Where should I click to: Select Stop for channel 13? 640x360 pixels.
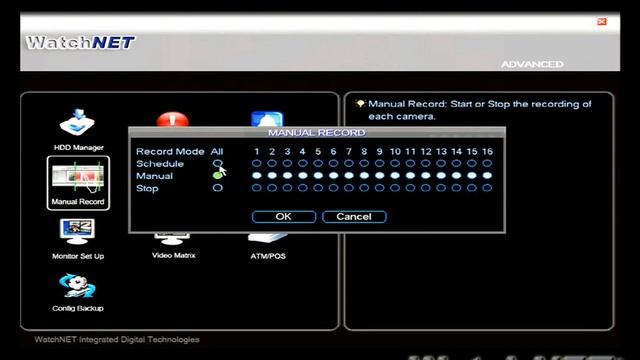[441, 188]
